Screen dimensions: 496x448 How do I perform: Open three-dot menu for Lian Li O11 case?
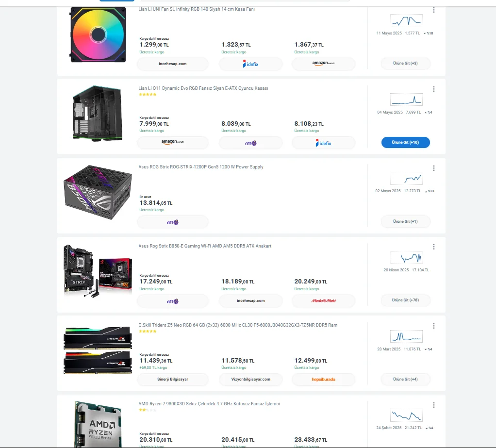[434, 89]
